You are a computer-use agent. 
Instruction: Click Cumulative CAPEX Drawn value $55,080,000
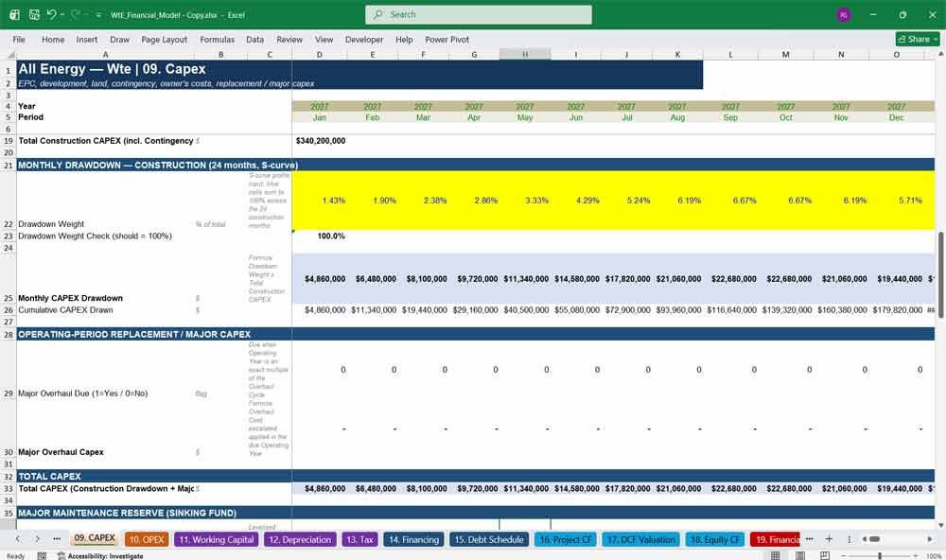[575, 310]
